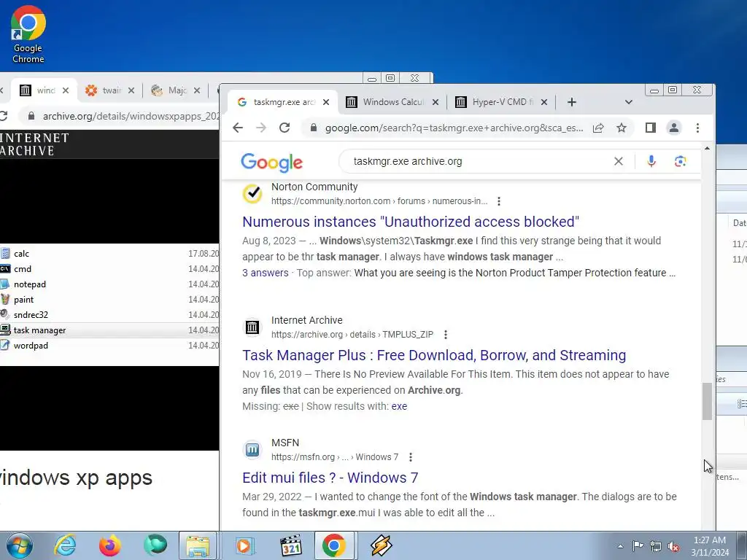Screen dimensions: 747x560
Task: Open new tab with plus button
Action: coord(572,102)
